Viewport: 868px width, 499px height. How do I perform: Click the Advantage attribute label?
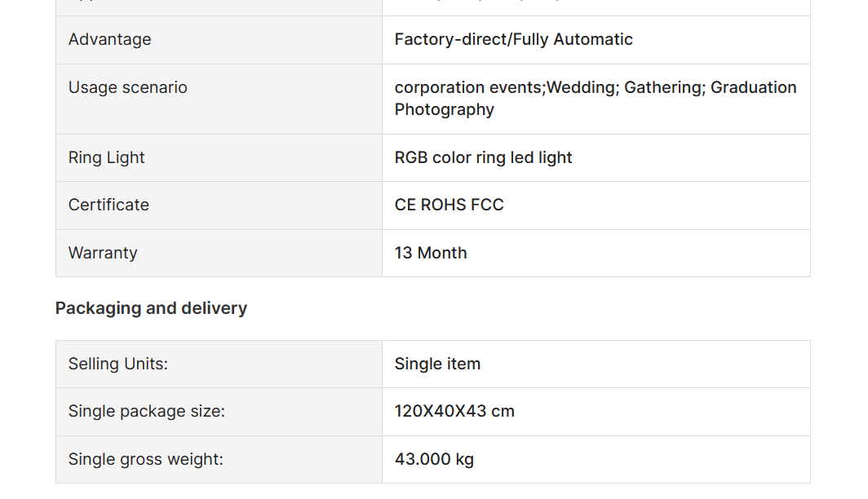coord(109,39)
